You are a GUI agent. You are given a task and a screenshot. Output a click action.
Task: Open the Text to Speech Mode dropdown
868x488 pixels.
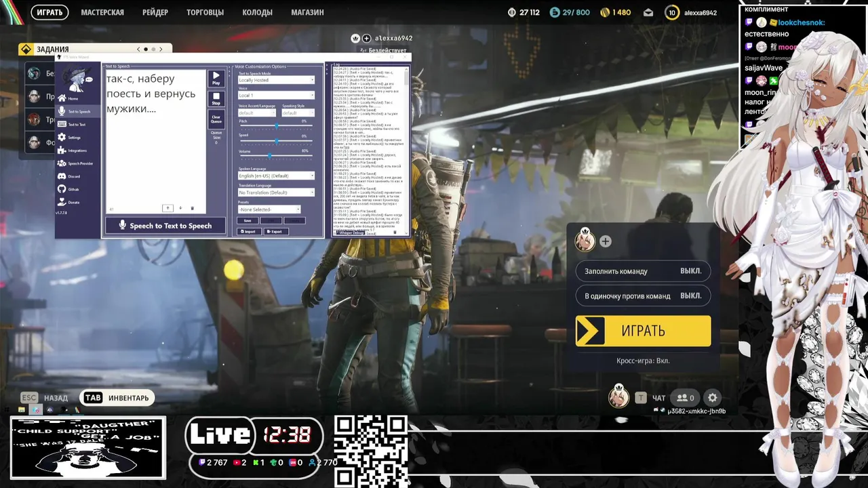276,80
